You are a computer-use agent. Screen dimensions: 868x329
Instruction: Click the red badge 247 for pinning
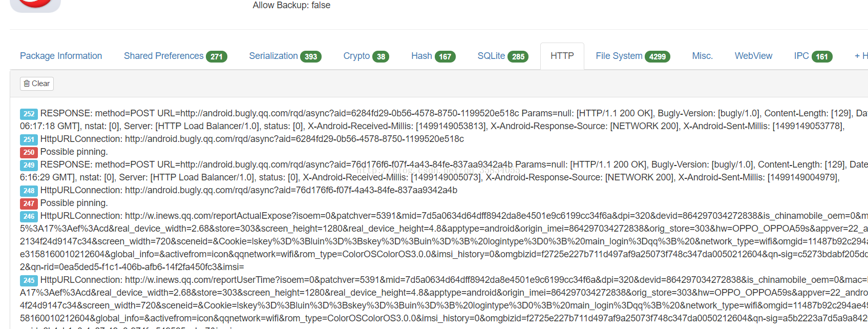click(x=29, y=203)
